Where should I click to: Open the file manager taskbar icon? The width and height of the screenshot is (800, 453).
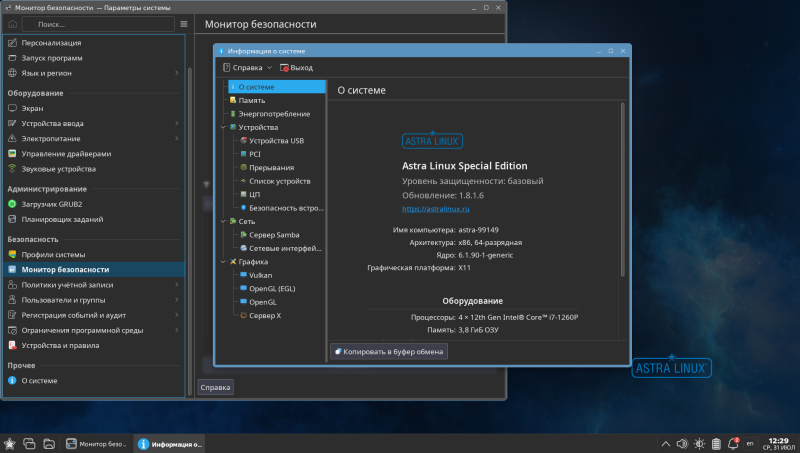coord(49,444)
